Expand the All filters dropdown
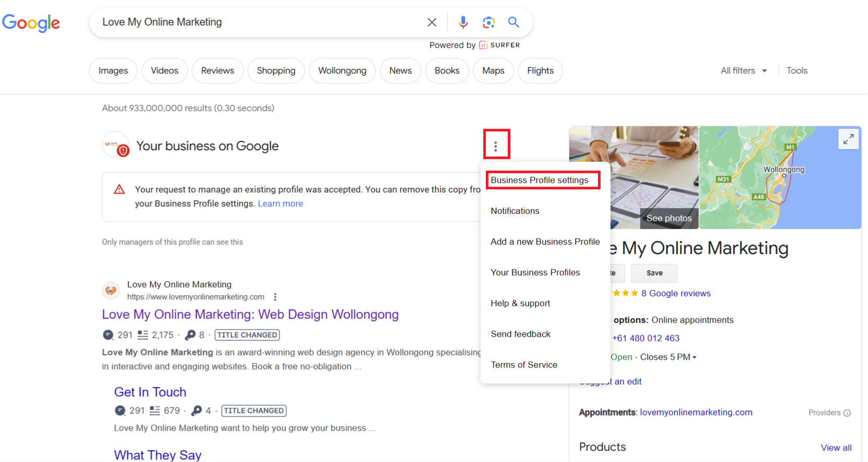868x462 pixels. point(744,70)
